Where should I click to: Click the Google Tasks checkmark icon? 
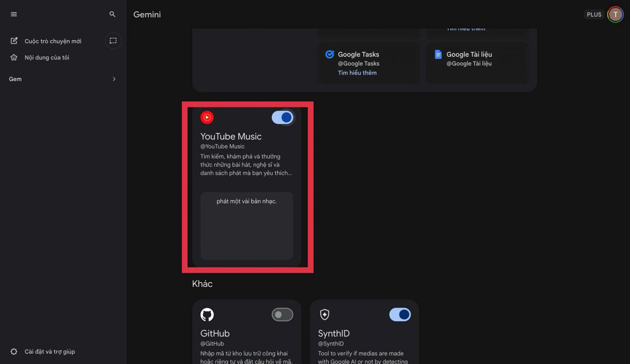point(330,54)
